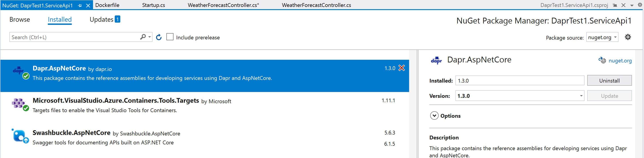This screenshot has width=644, height=158.
Task: Open the Startup.cs document tab
Action: coord(153,5)
